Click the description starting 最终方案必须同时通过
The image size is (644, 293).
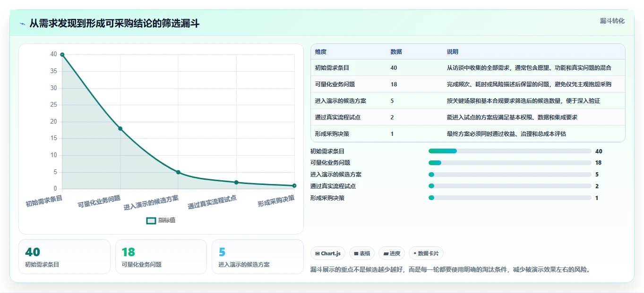click(x=507, y=134)
